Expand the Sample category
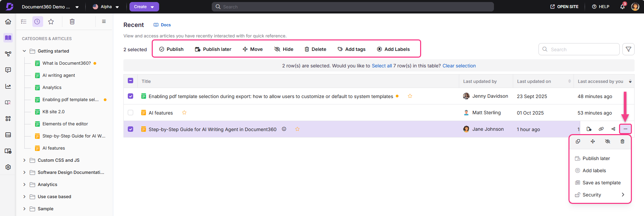644x216 pixels. click(x=24, y=209)
